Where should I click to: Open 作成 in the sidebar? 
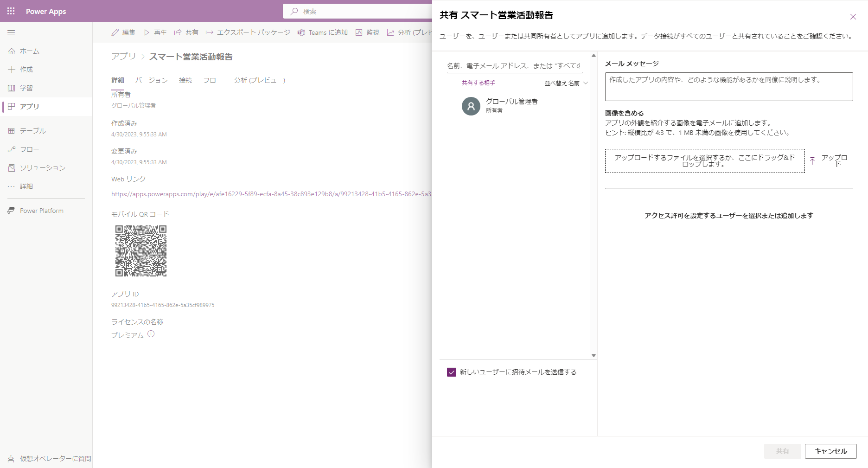tap(26, 70)
